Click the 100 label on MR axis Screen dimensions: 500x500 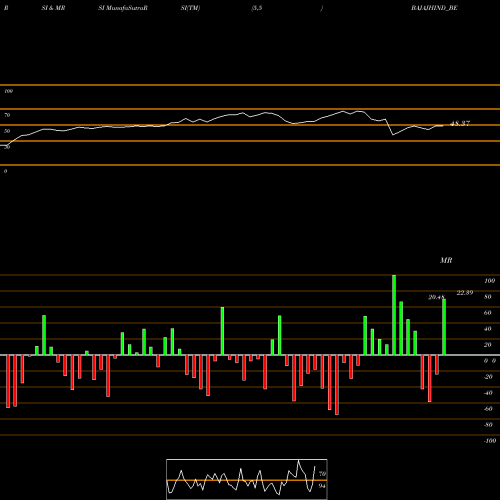489,281
